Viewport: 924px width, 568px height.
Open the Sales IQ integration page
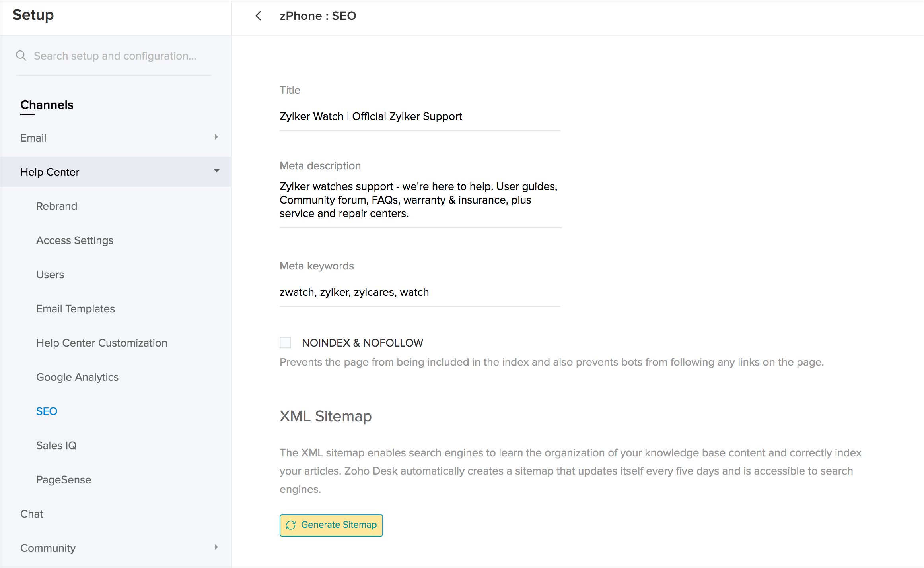(x=56, y=446)
